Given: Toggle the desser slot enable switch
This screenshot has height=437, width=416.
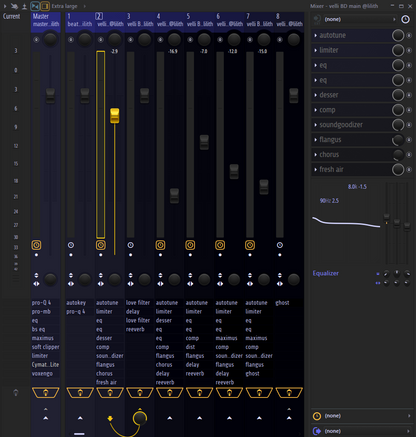Looking at the screenshot, I should [x=409, y=95].
